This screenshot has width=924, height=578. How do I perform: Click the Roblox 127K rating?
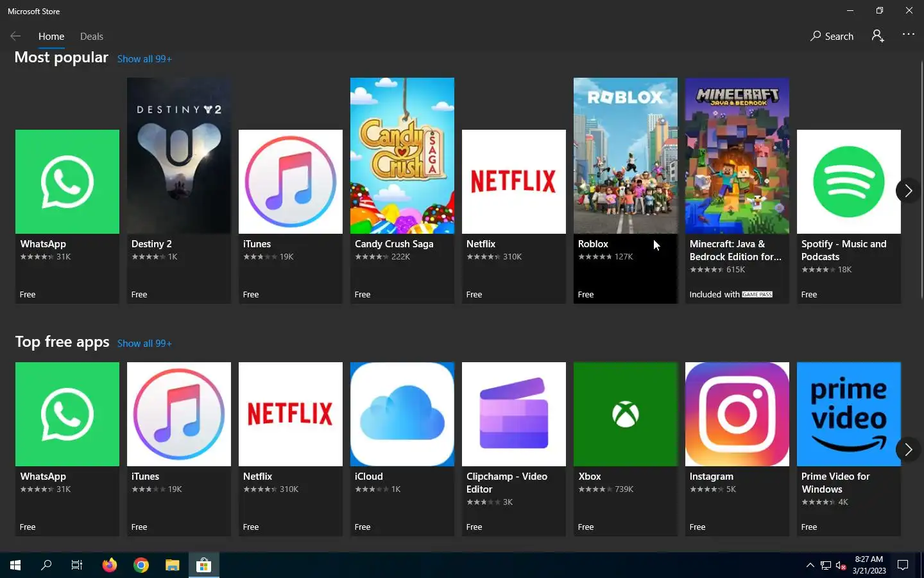coord(605,257)
